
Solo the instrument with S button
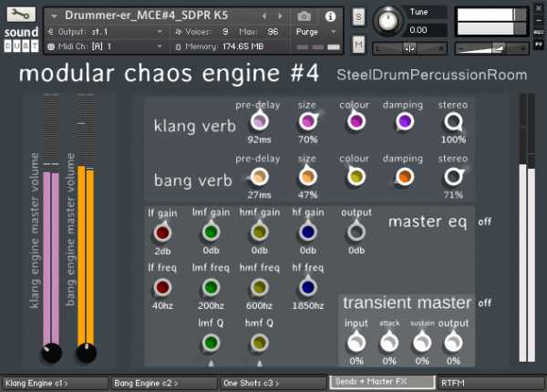pos(358,17)
